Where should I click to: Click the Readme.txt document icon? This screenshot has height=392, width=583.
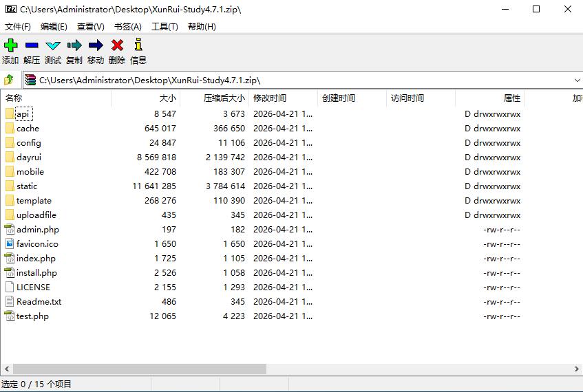(x=10, y=302)
